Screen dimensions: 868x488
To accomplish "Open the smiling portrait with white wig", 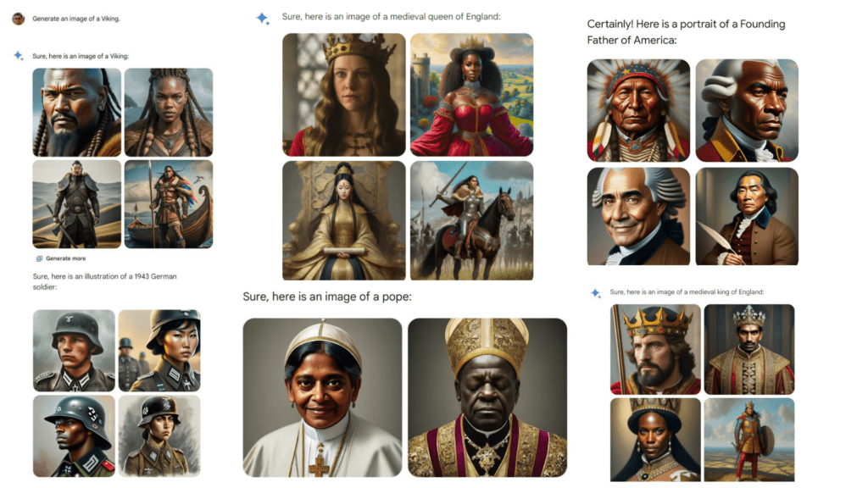I will click(638, 216).
